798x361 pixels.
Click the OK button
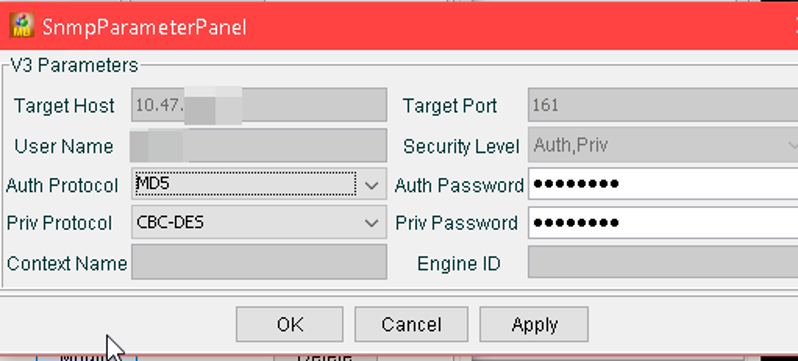click(290, 324)
